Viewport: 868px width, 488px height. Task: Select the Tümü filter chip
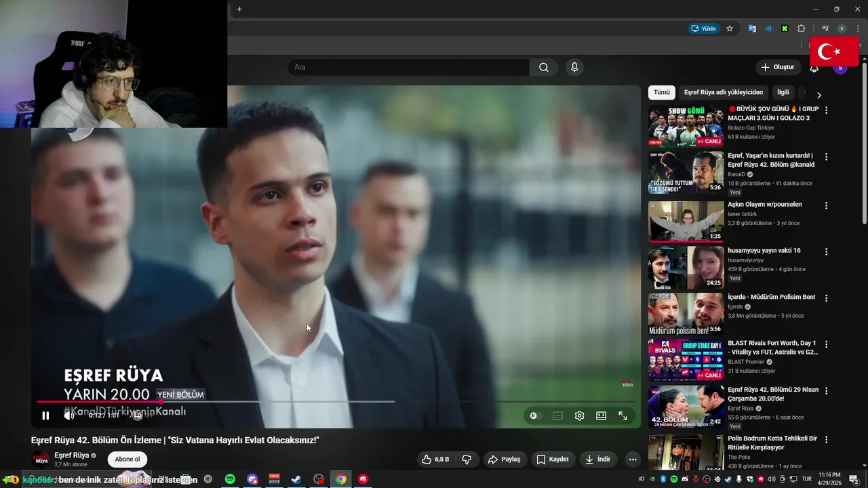(x=661, y=92)
